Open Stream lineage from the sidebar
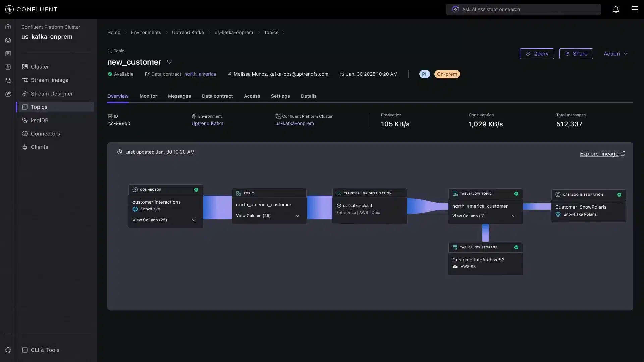 tap(49, 80)
